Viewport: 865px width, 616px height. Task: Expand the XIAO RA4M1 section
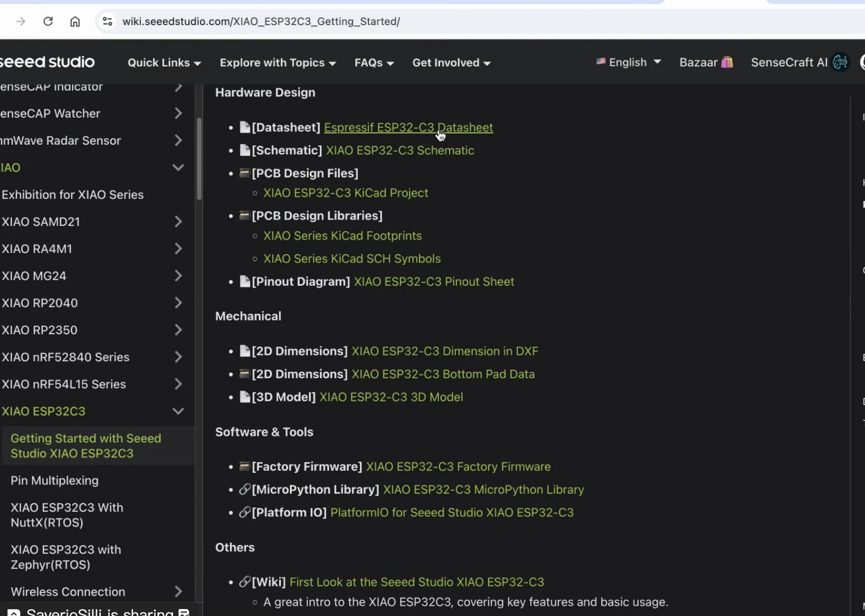(x=178, y=249)
